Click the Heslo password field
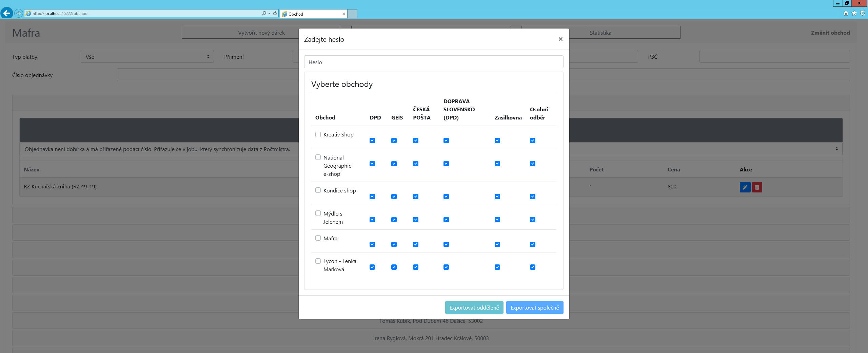This screenshot has height=353, width=868. [434, 62]
